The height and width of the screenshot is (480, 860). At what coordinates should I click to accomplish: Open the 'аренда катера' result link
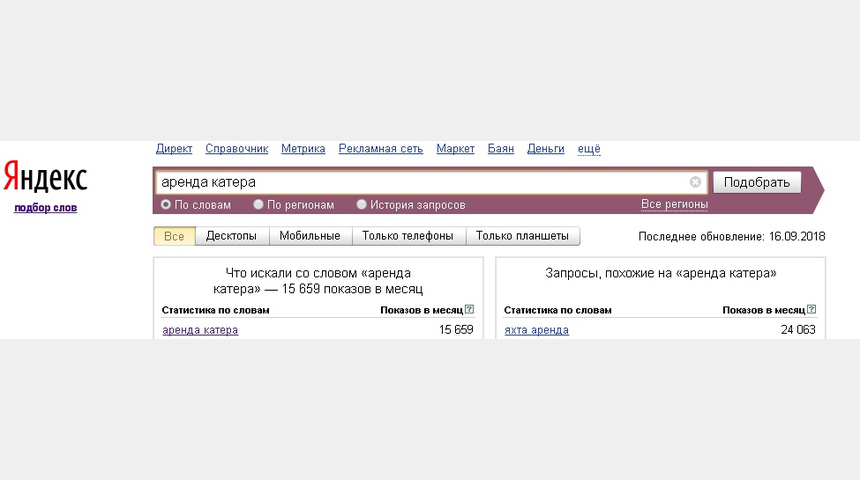pos(200,330)
